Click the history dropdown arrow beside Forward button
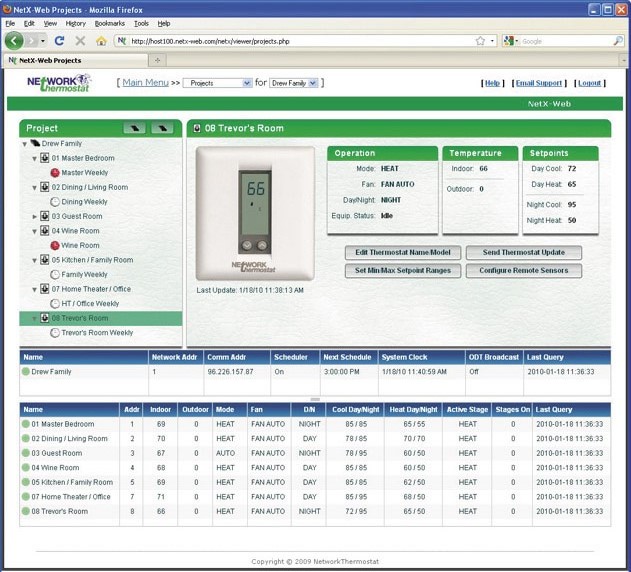Image resolution: width=631 pixels, height=572 pixels. [43, 41]
